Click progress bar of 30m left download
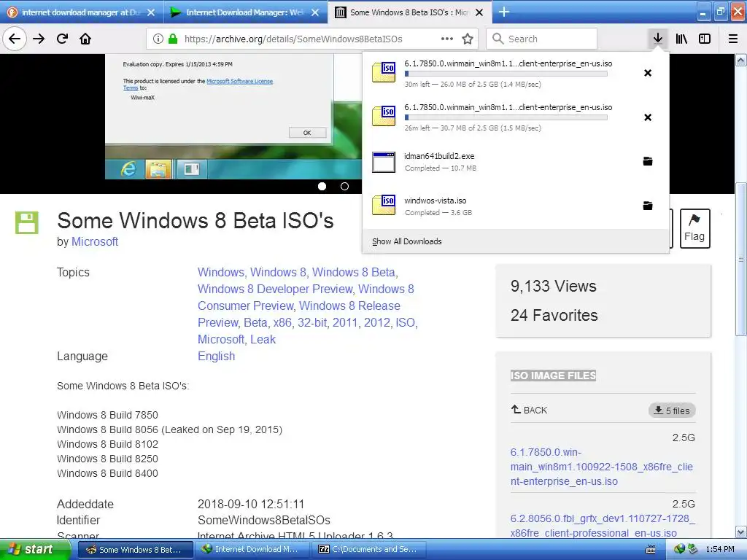 [x=506, y=74]
